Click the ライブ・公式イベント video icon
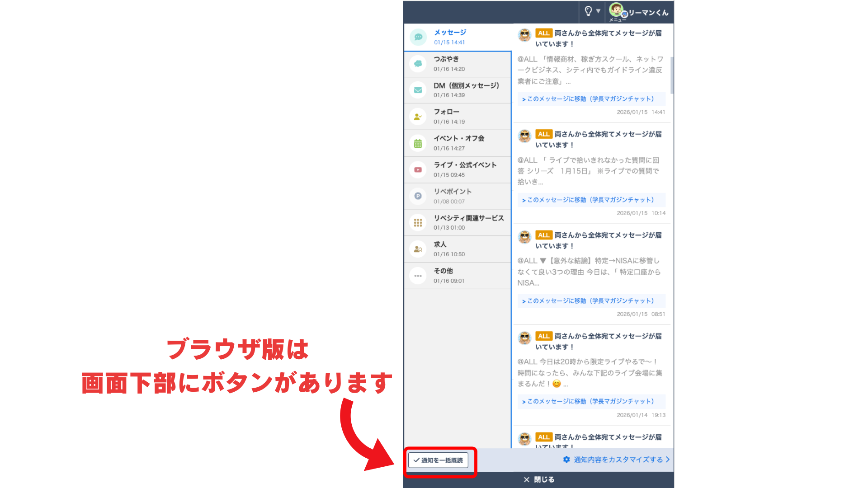 (x=418, y=170)
